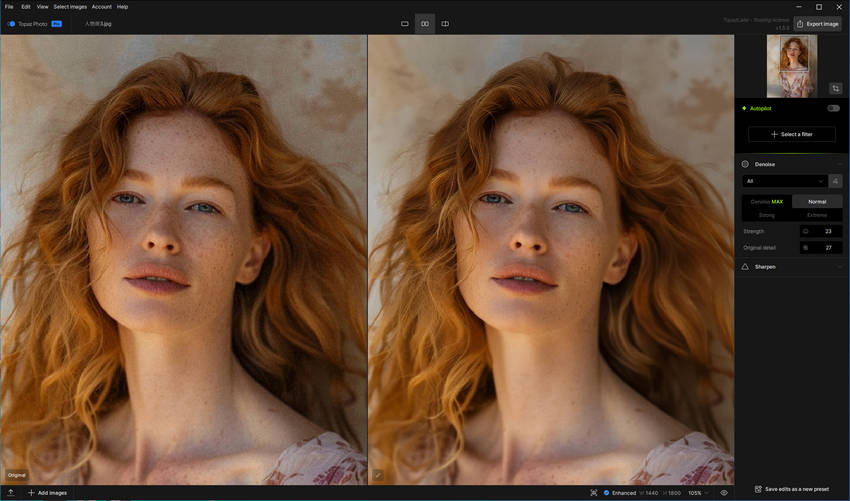This screenshot has width=850, height=501.
Task: Open the Account menu
Action: tap(101, 7)
